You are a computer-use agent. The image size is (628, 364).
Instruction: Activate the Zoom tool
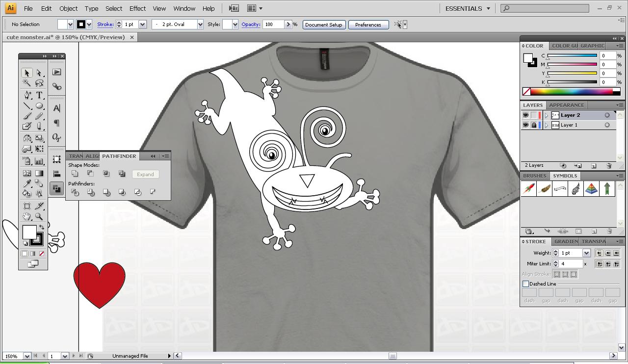39,216
